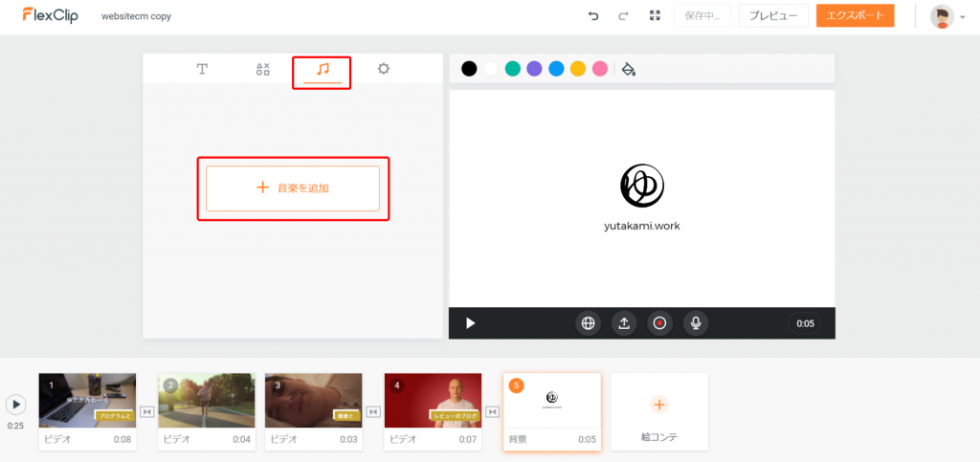Select storyboard clip 2 running thumbnail
The height and width of the screenshot is (462, 980).
206,400
